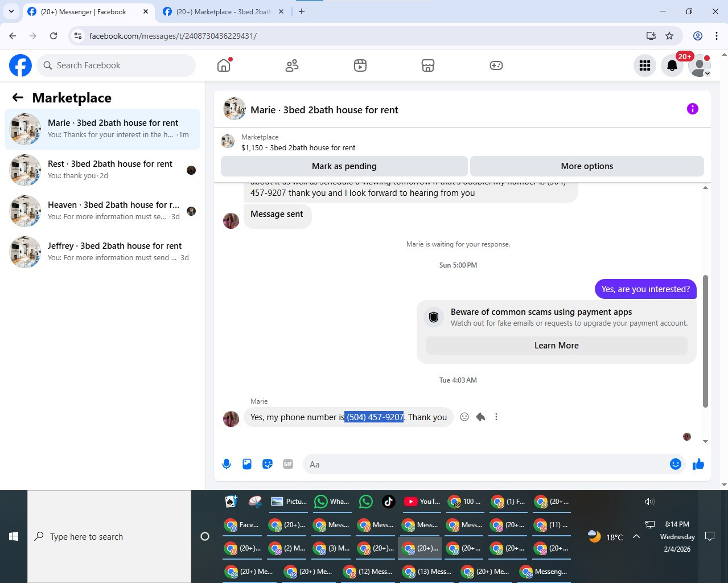Focus the Search Facebook box
The width and height of the screenshot is (728, 583).
point(116,65)
